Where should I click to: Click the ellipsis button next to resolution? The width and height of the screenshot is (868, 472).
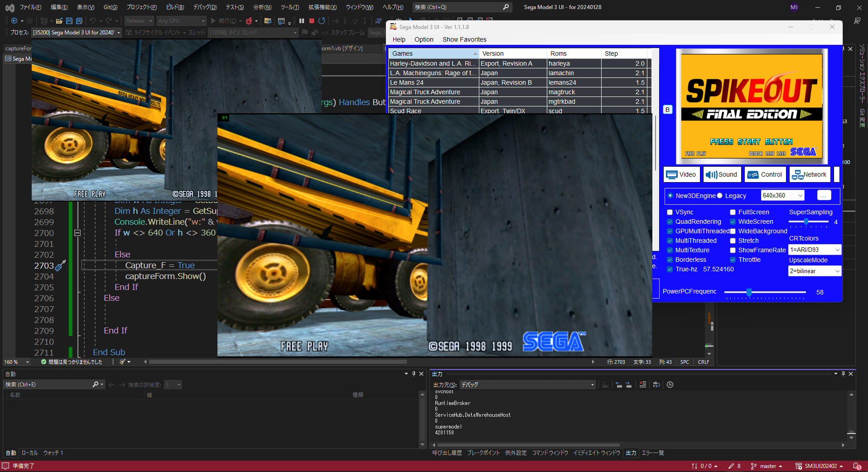(824, 196)
